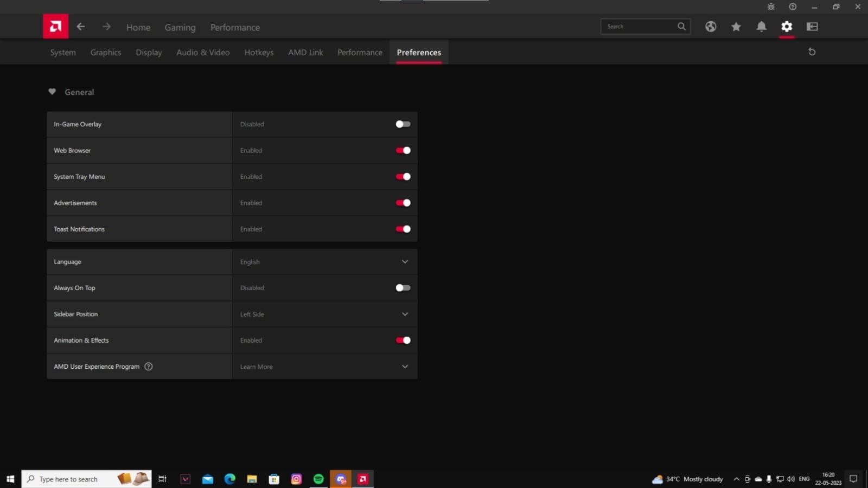
Task: Switch to the Hotkeys tab
Action: (259, 52)
